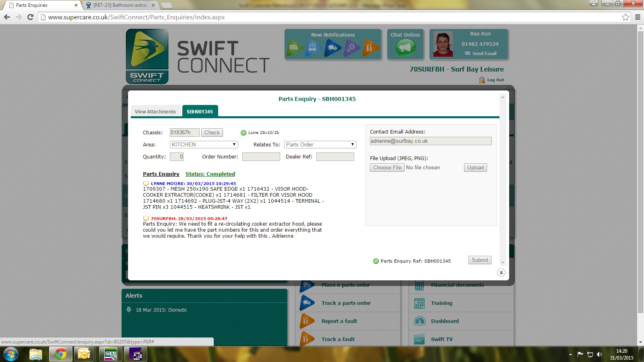Open Report a fault
Screen dimensions: 644x362
tap(339, 321)
